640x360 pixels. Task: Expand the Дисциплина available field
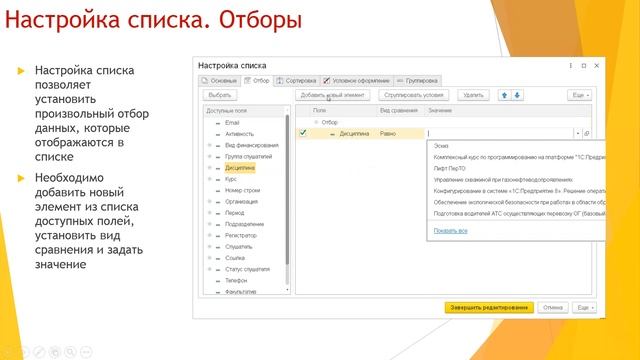(x=210, y=168)
